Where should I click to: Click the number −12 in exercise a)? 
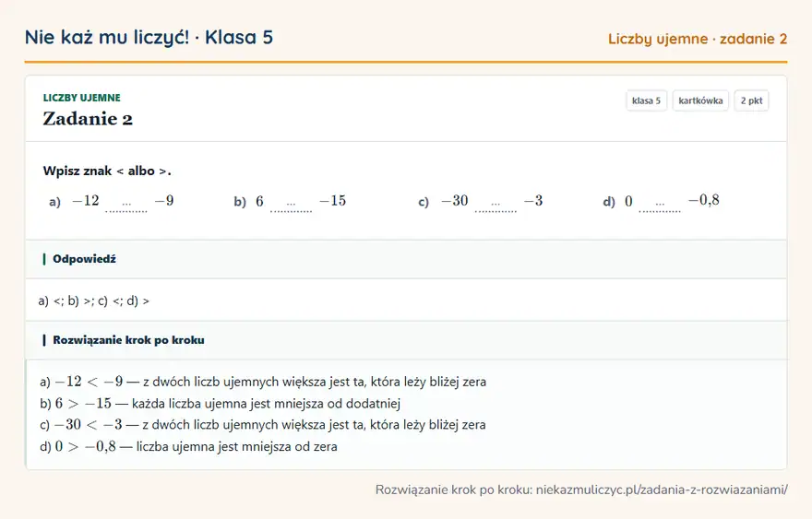(x=86, y=201)
